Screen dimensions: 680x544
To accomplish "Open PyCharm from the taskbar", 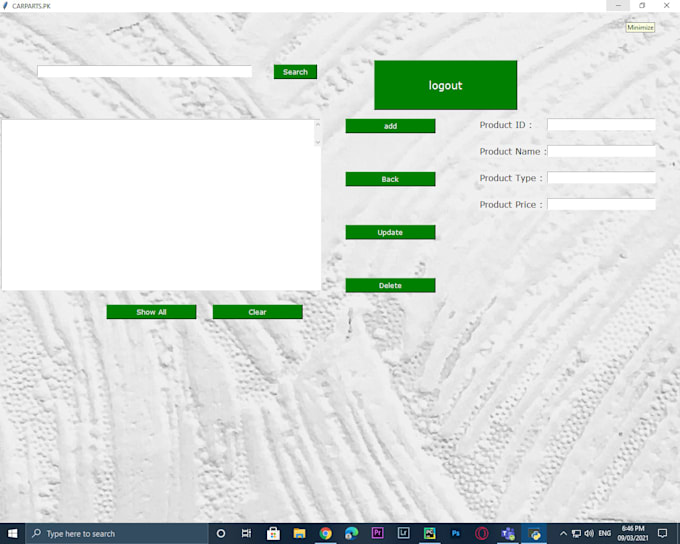I will (x=430, y=534).
